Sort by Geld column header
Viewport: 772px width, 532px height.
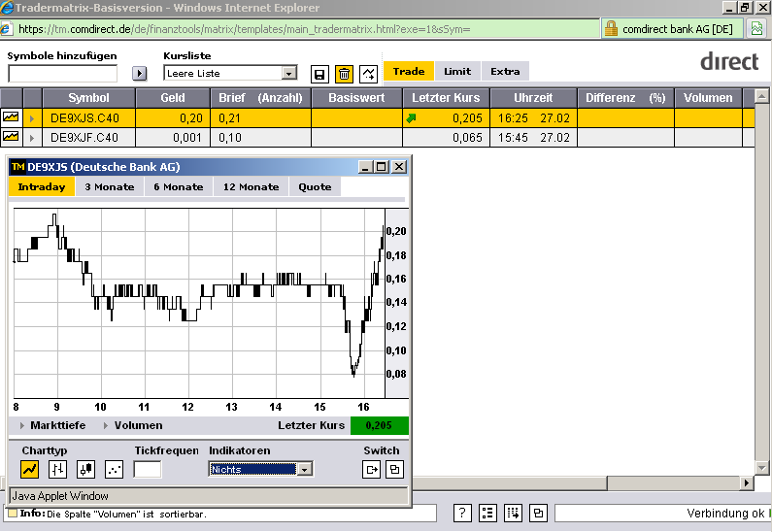[173, 97]
